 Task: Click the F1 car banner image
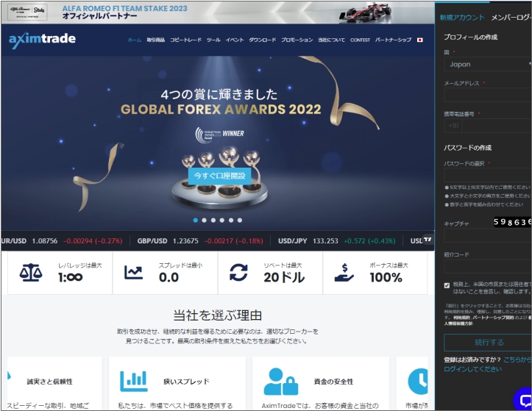click(x=366, y=12)
